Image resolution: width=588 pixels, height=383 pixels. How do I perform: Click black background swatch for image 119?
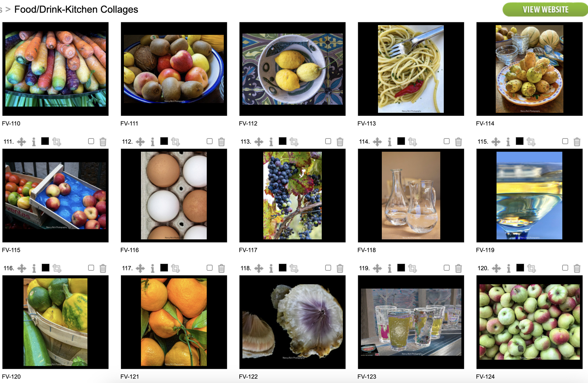pyautogui.click(x=401, y=268)
